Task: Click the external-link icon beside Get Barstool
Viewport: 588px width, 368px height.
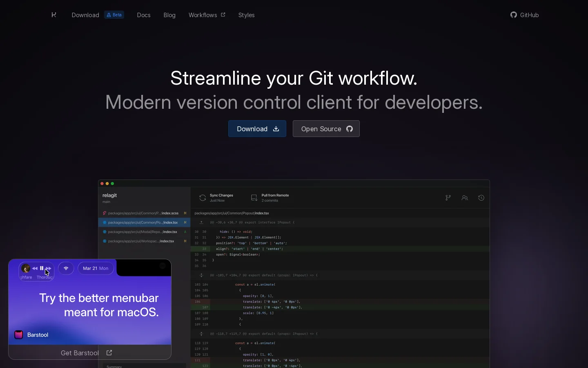Action: (x=109, y=352)
